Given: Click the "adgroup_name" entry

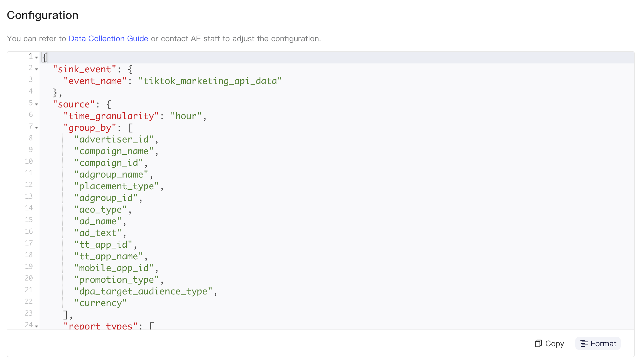Looking at the screenshot, I should (111, 174).
